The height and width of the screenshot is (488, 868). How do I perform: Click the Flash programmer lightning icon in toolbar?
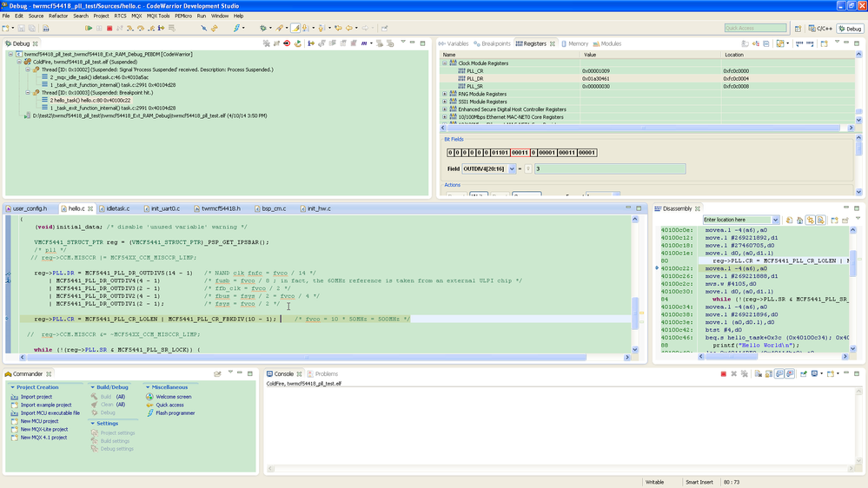235,28
